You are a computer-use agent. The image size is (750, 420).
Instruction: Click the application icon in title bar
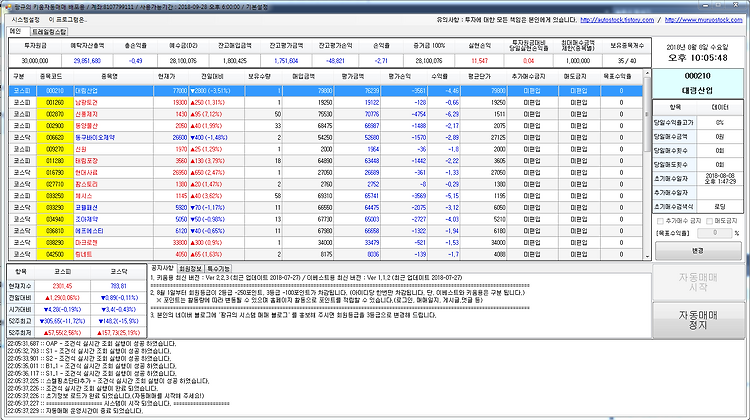pos(6,7)
